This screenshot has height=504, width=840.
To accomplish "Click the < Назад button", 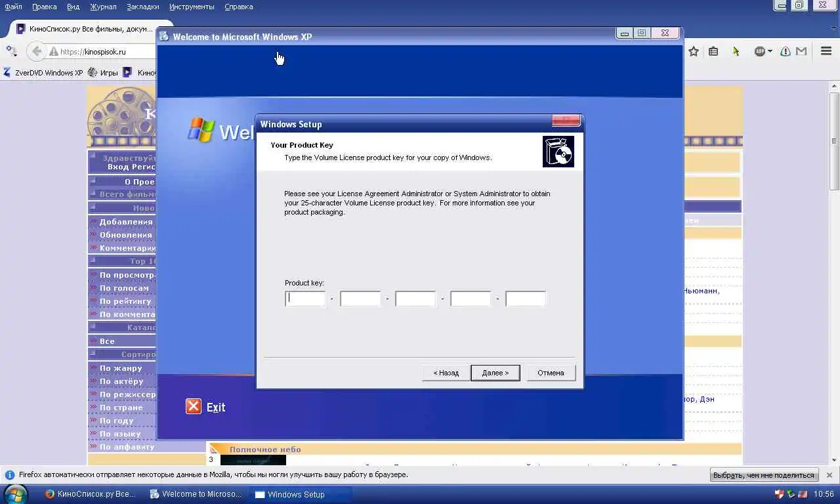I will (446, 373).
